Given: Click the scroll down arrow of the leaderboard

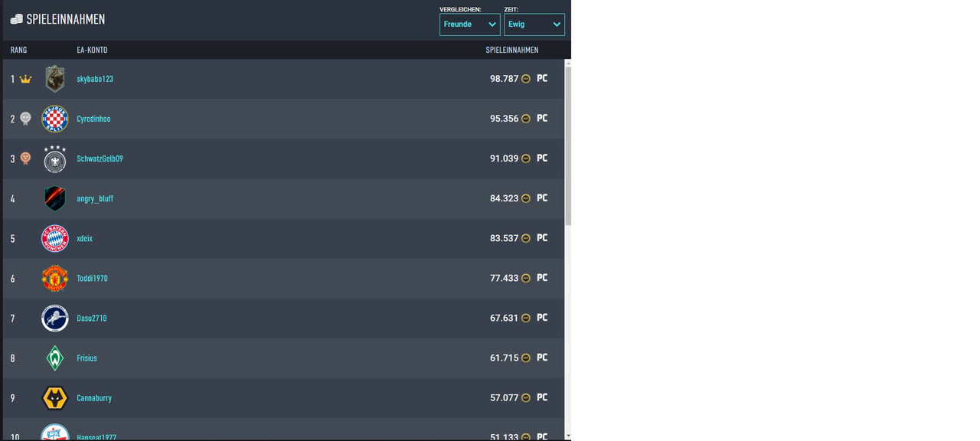Looking at the screenshot, I should pos(567,436).
